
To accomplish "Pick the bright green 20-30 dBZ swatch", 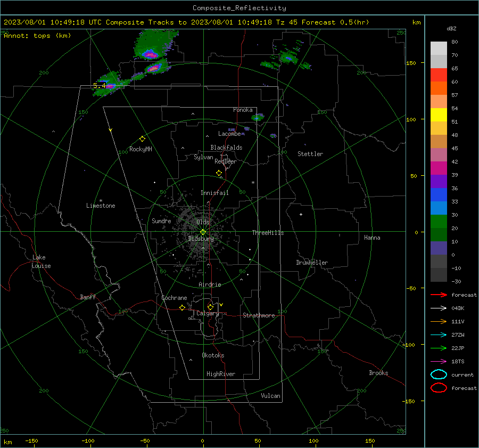I will (x=439, y=222).
